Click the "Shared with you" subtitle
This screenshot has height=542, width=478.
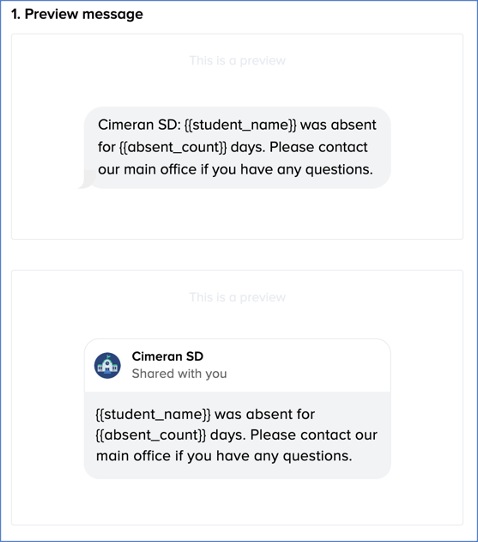click(x=179, y=374)
